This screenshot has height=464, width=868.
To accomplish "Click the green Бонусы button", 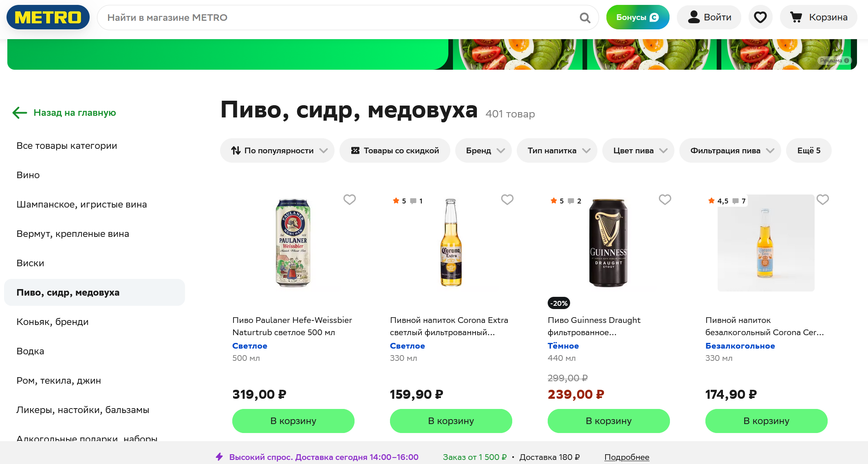I will click(638, 17).
